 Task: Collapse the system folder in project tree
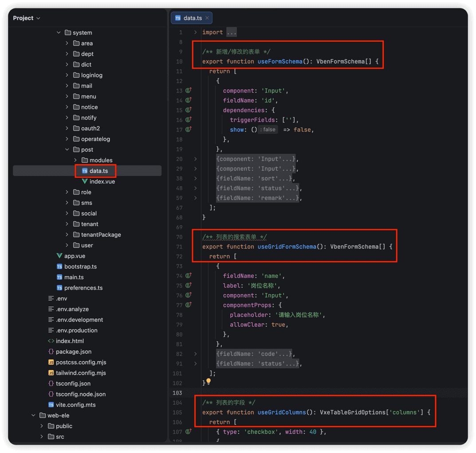point(59,32)
